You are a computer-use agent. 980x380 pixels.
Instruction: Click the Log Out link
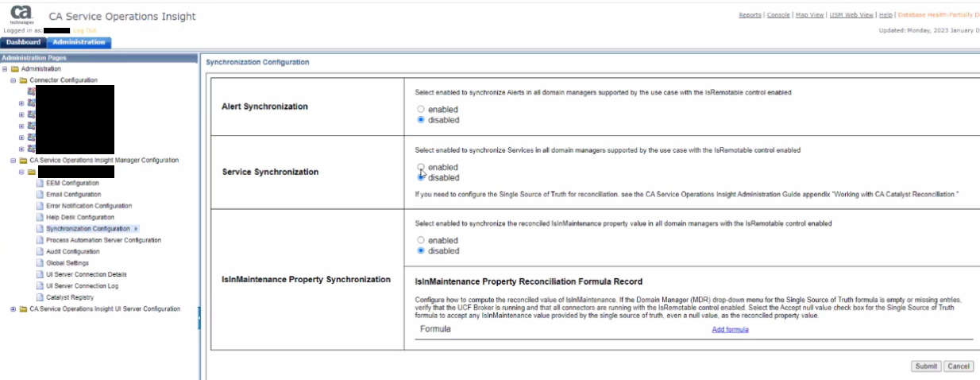click(x=85, y=30)
